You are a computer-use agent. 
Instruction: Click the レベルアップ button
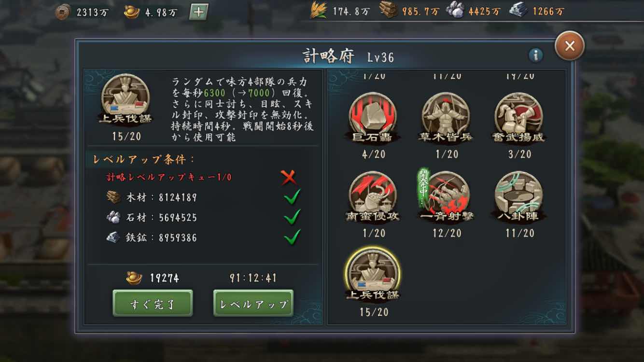pyautogui.click(x=253, y=303)
